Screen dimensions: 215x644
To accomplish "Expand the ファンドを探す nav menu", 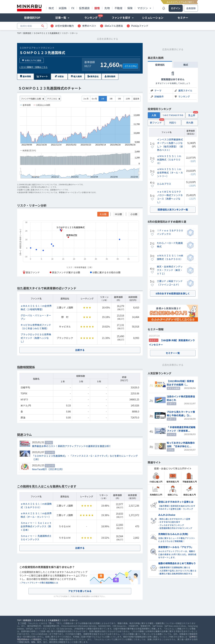I will (x=123, y=18).
